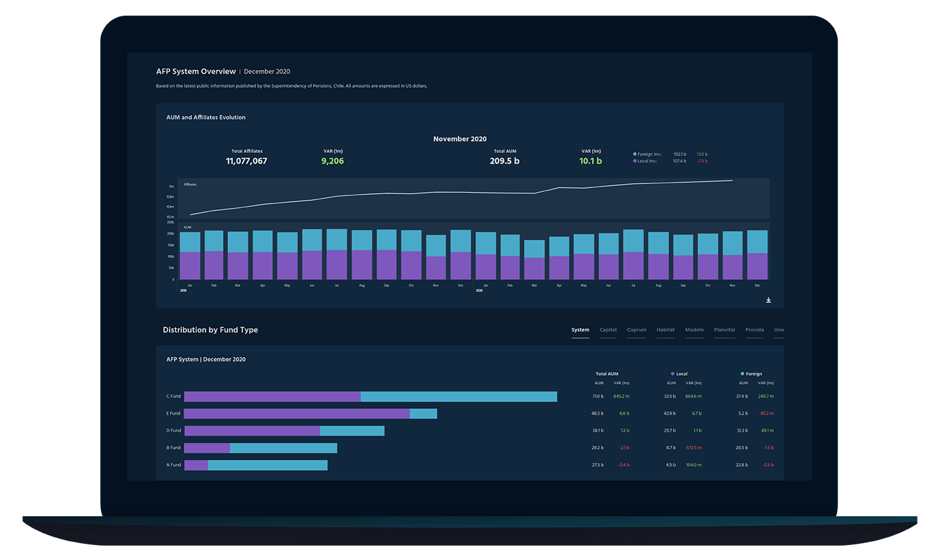The width and height of the screenshot is (937, 560).
Task: Select the Planvital tab
Action: point(724,330)
